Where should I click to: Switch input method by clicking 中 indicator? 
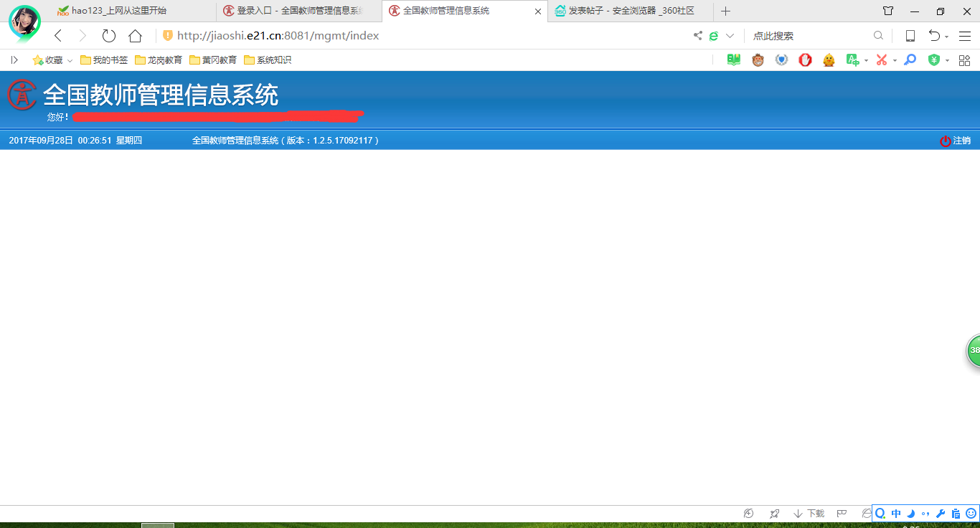(896, 514)
